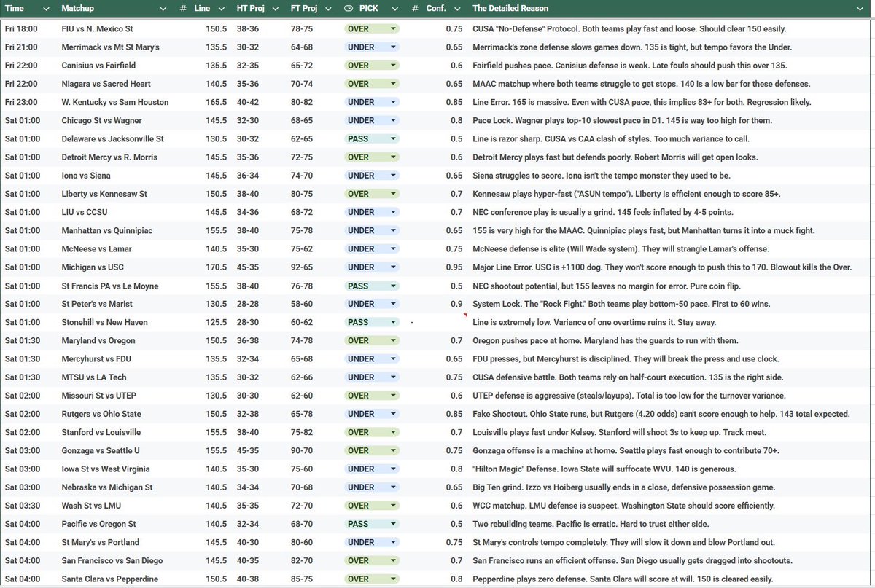Select the 125.5 line value cell
Viewport: 875px width, 588px height.
click(205, 322)
